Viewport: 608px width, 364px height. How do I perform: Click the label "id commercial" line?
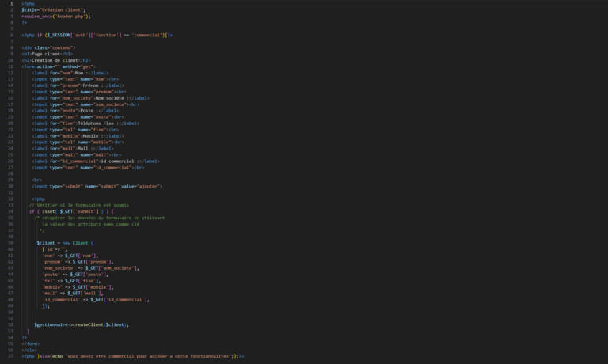point(96,161)
